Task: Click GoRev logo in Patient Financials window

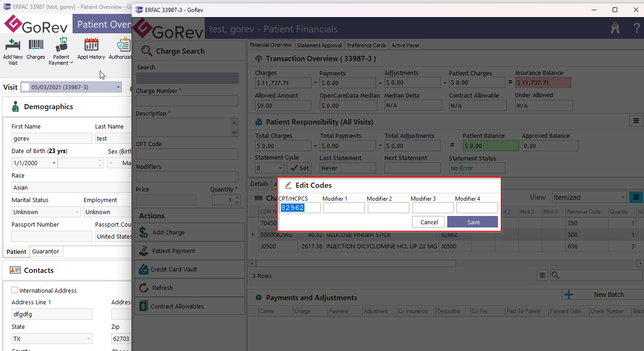Action: pos(168,29)
